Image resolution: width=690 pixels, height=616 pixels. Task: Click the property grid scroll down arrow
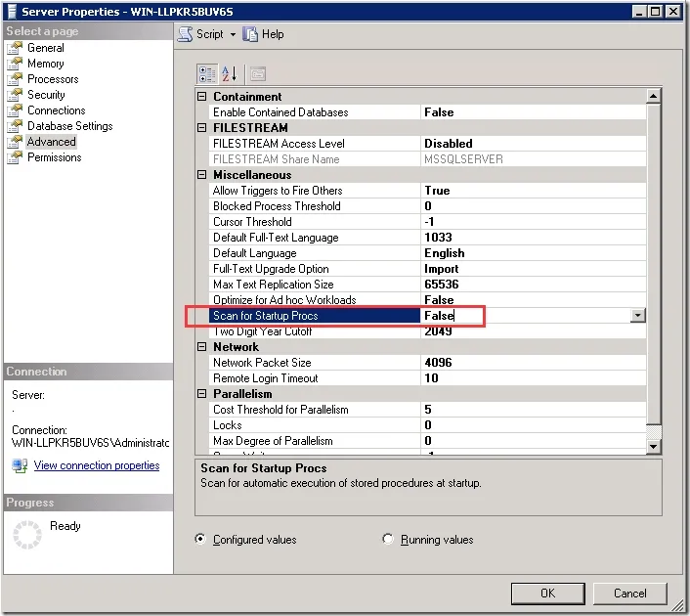[654, 447]
